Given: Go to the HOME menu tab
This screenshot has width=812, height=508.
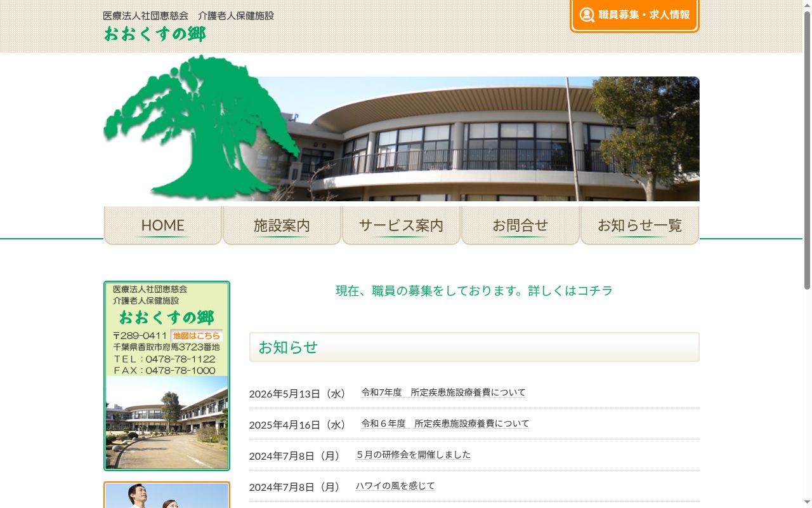Looking at the screenshot, I should click(x=163, y=225).
